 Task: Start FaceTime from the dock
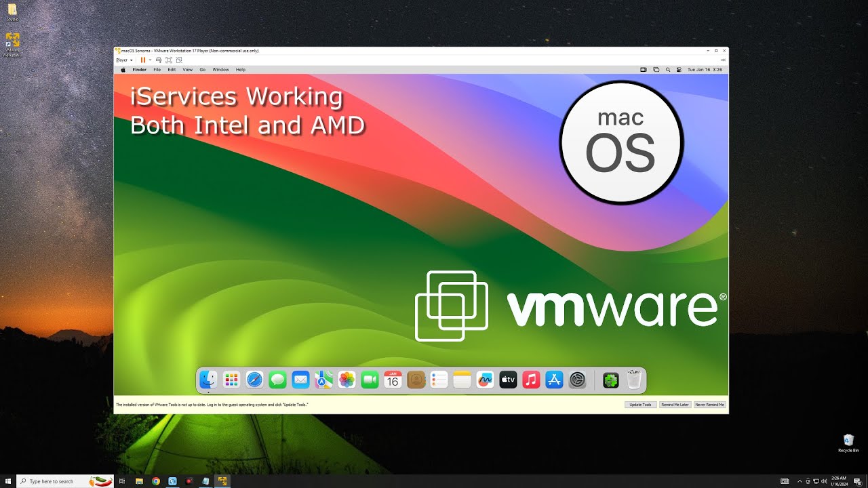pyautogui.click(x=370, y=380)
